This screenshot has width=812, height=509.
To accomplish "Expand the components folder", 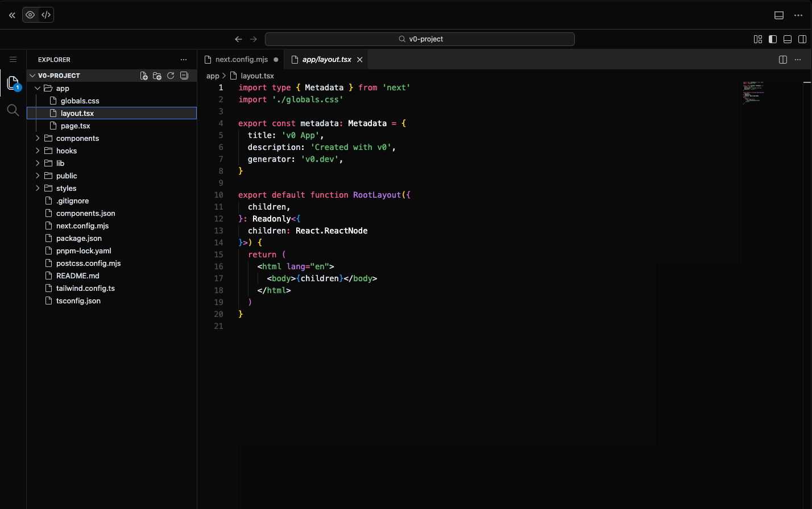I will (77, 139).
